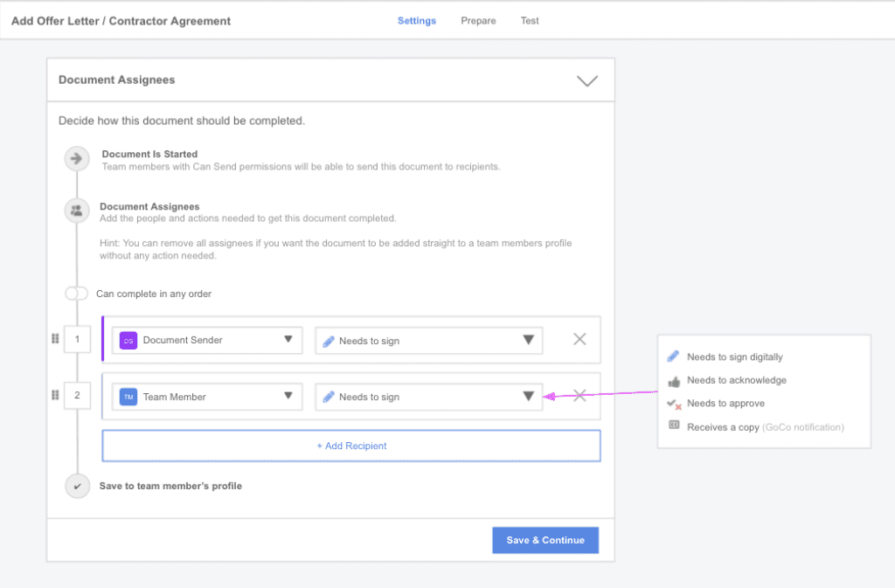
Task: Select Needs to acknowledge option
Action: coord(736,380)
